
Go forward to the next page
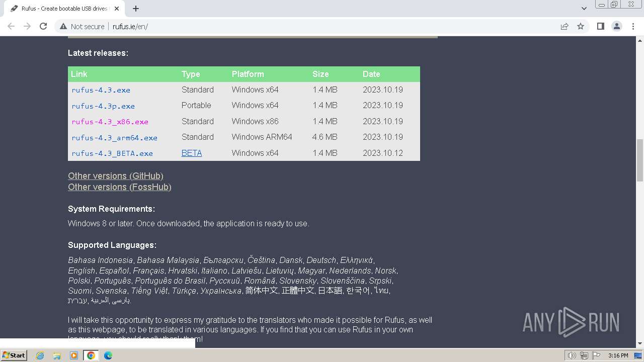[27, 26]
